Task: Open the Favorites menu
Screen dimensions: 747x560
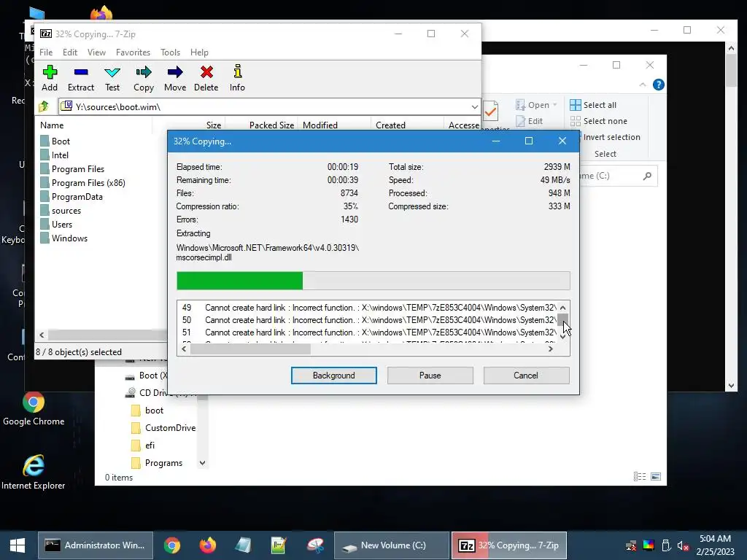Action: [x=133, y=52]
